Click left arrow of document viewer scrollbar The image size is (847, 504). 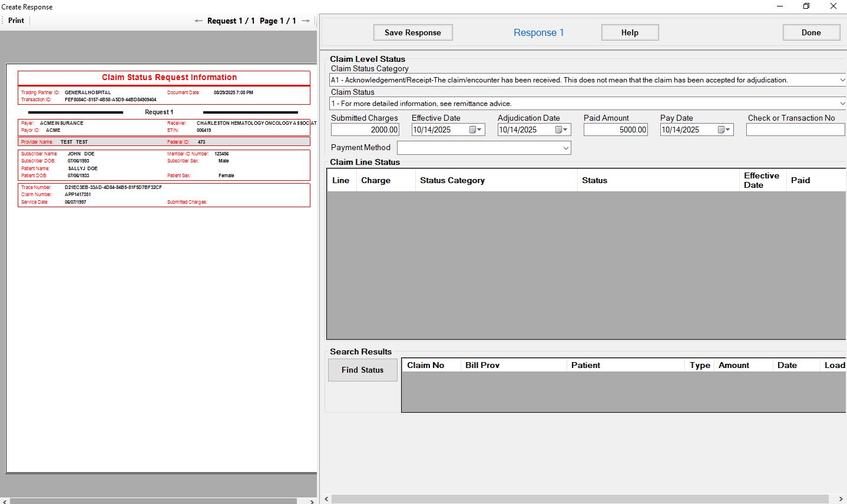coord(5,501)
